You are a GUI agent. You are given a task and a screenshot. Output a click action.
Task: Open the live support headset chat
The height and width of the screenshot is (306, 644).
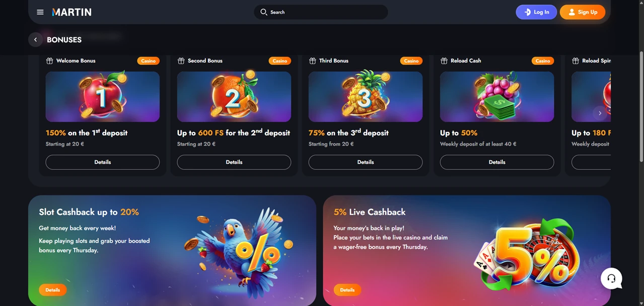[x=611, y=278]
